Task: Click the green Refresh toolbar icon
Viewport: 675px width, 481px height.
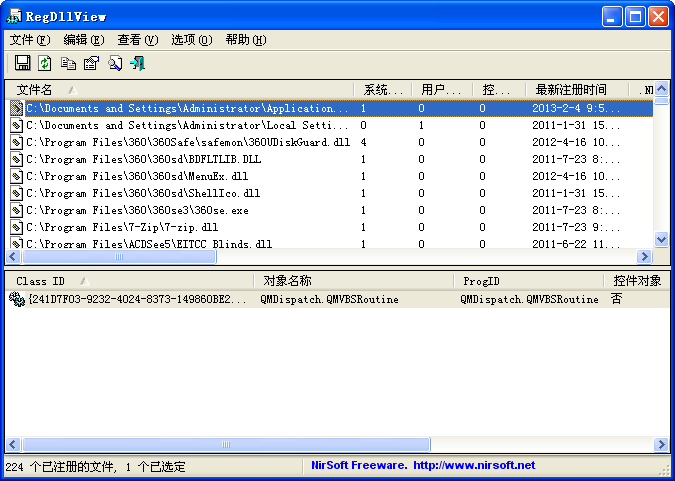Action: (45, 64)
